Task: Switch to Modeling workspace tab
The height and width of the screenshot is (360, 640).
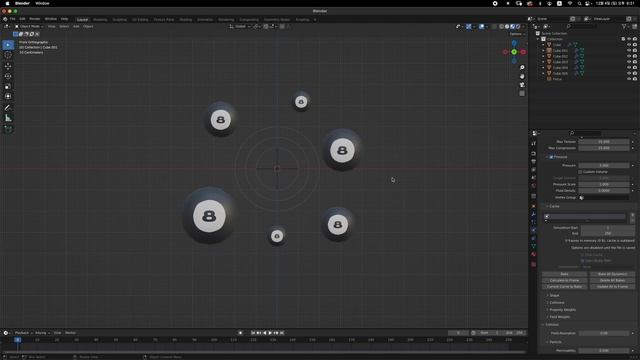Action: pos(100,20)
